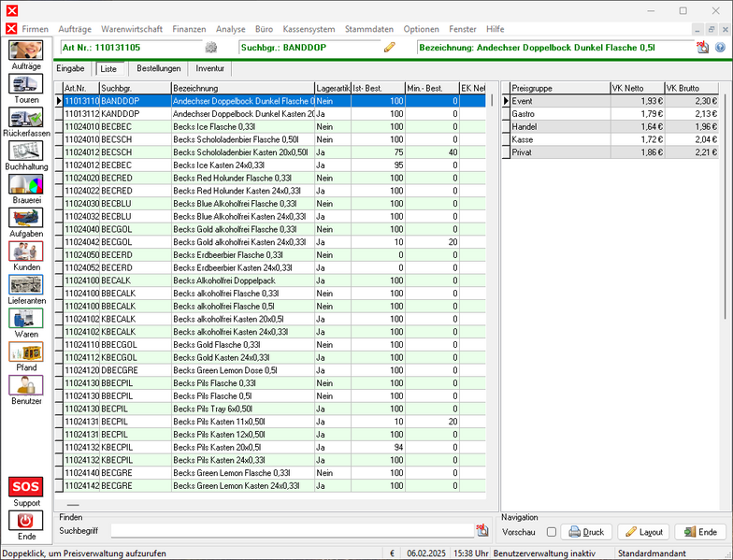Screen dimensions: 733x560
Task: Open the Aufgaben sidebar icon
Action: pyautogui.click(x=26, y=218)
